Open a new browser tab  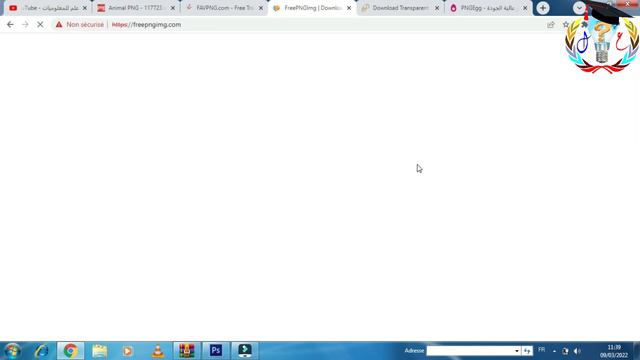point(543,8)
